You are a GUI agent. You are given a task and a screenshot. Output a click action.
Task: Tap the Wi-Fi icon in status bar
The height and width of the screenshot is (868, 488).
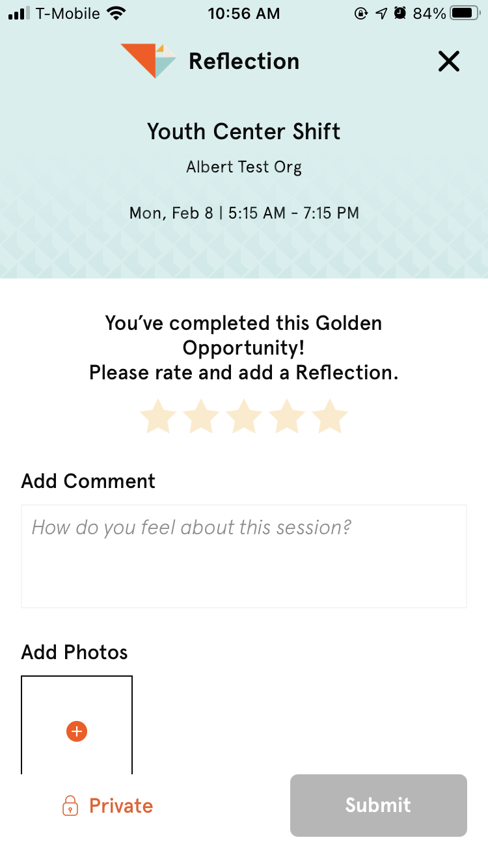tap(116, 13)
